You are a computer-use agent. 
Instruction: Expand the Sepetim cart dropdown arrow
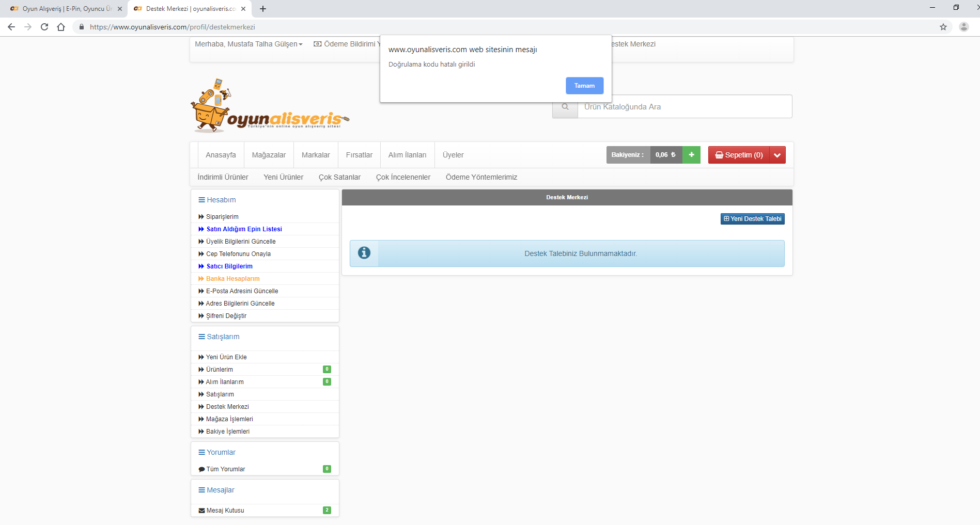coord(777,155)
